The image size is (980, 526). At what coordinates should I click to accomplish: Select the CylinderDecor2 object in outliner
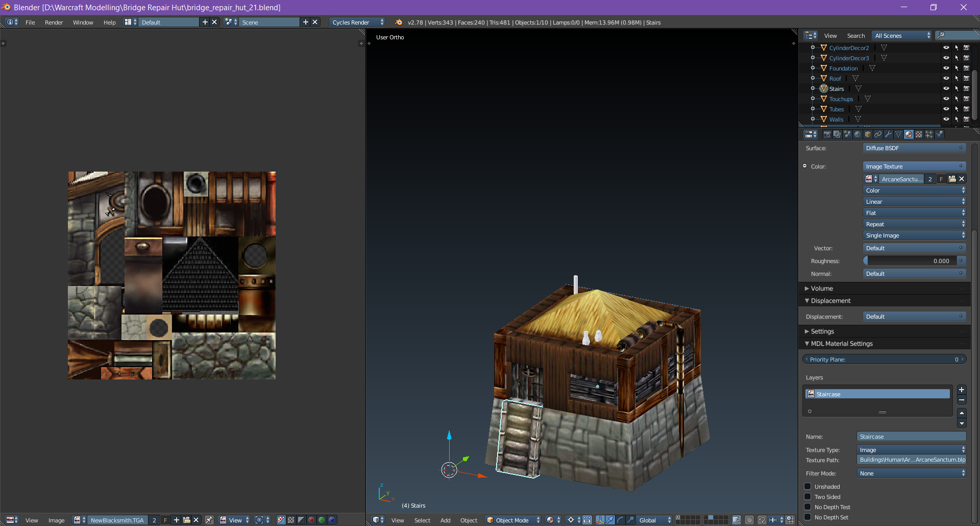coord(849,48)
